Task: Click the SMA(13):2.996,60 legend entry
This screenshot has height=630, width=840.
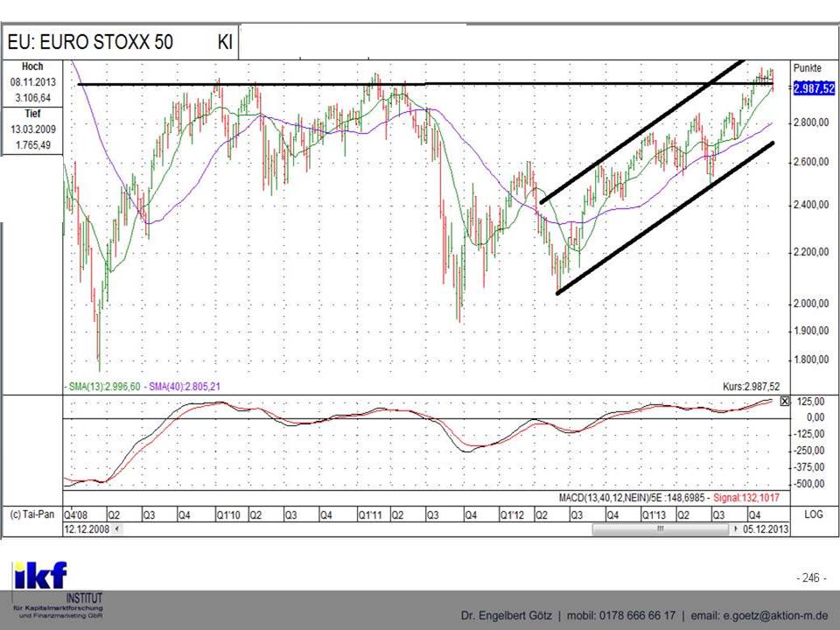Action: pos(103,386)
